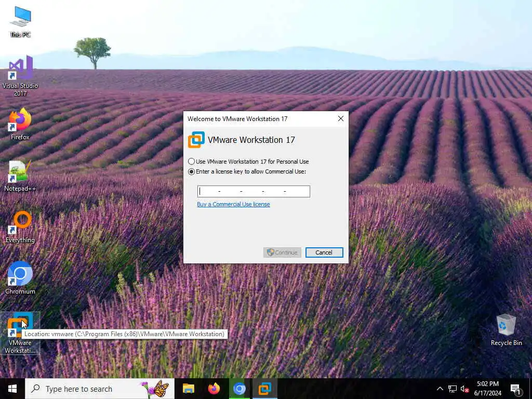
Task: Click the taskbar search box
Action: point(100,389)
